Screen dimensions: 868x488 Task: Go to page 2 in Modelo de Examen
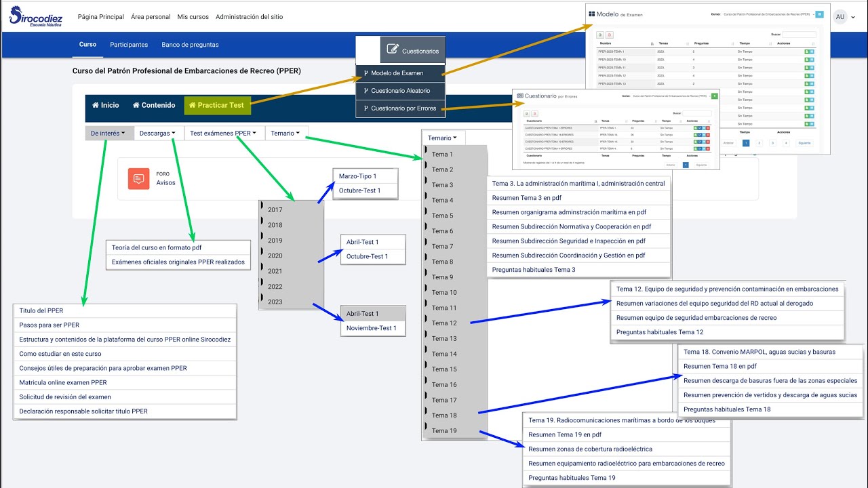(759, 143)
